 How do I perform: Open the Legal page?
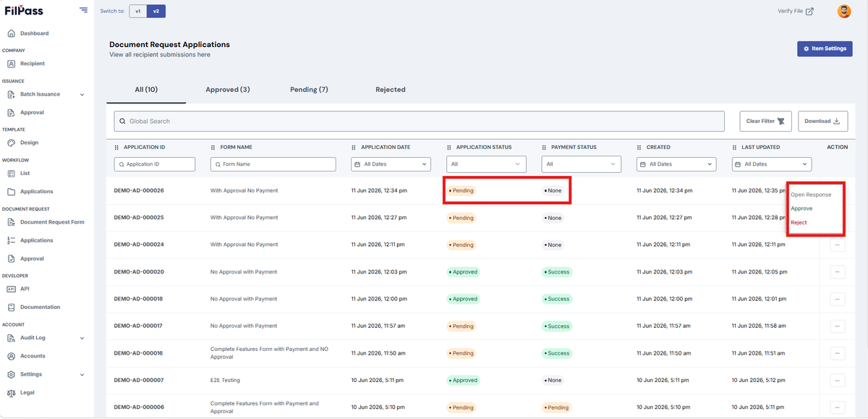pos(27,393)
